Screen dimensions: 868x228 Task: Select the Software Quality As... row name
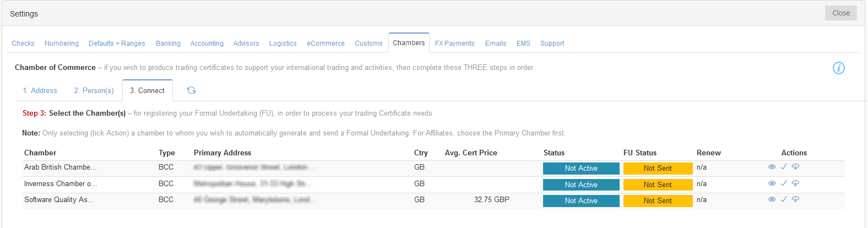coord(59,199)
